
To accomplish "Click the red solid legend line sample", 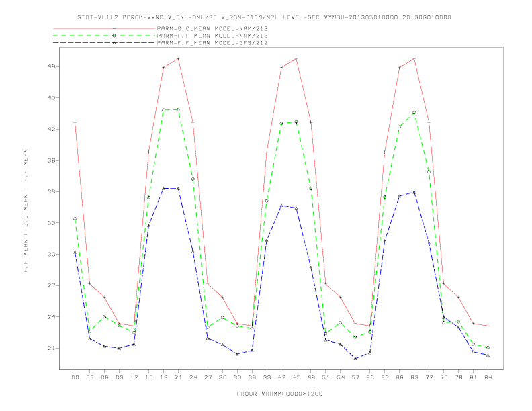I will coord(104,28).
